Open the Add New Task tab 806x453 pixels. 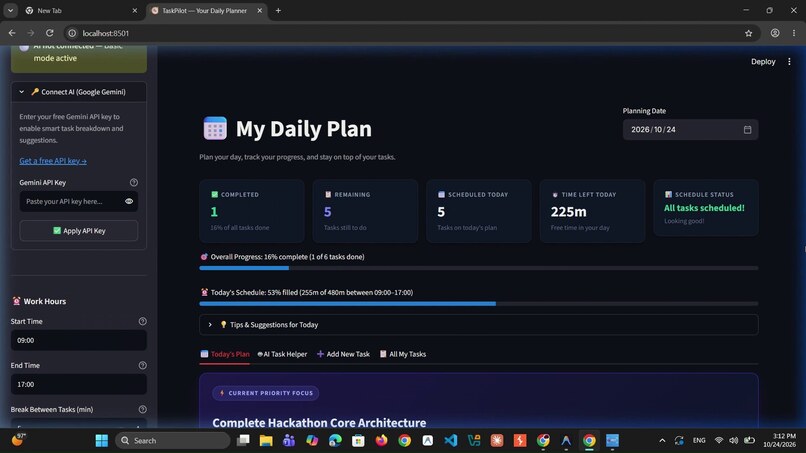343,354
